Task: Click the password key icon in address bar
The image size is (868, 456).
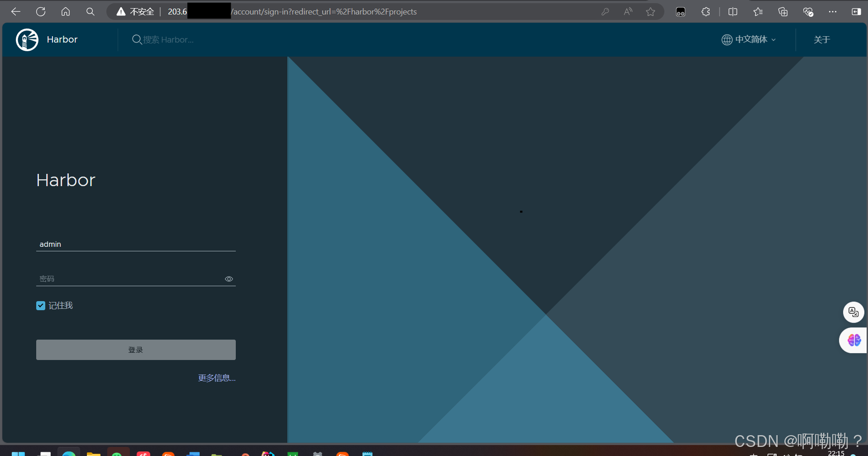Action: coord(605,12)
